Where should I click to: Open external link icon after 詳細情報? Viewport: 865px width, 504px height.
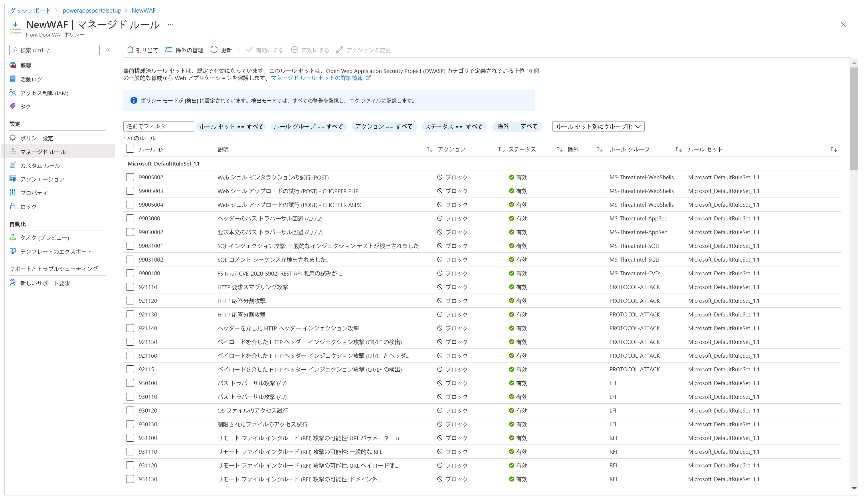[x=368, y=78]
